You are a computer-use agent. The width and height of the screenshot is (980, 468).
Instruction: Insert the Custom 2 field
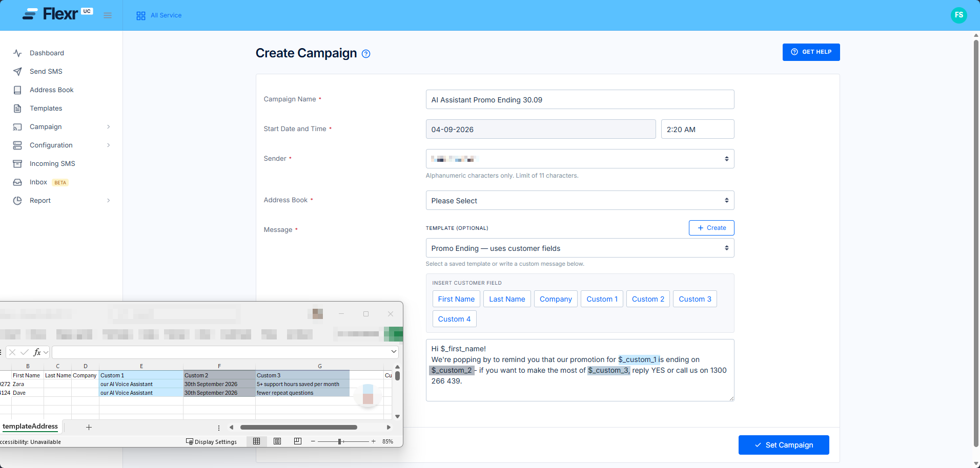[648, 299]
